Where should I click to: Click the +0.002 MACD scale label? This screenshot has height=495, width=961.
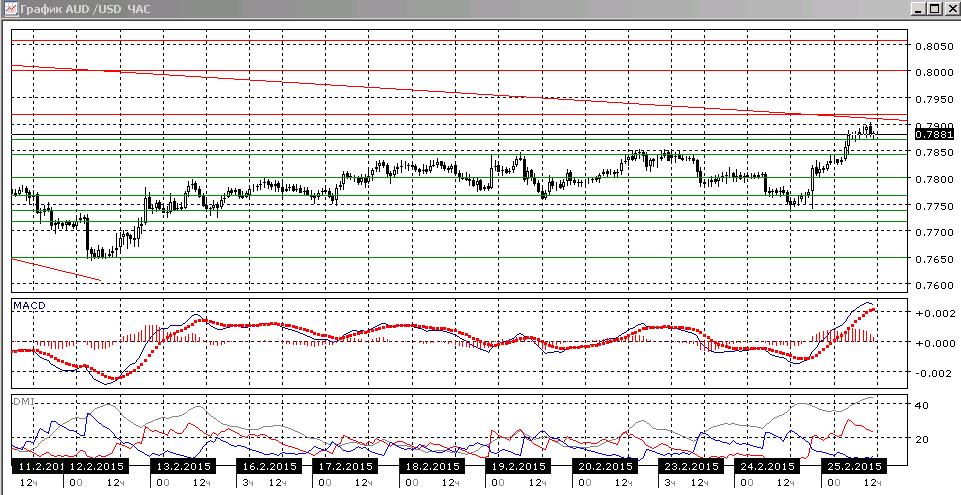click(935, 313)
